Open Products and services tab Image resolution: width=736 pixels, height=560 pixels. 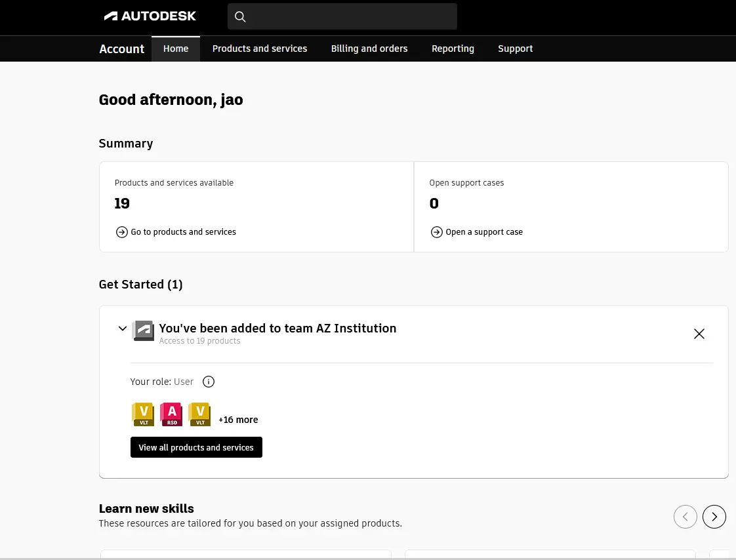(260, 49)
